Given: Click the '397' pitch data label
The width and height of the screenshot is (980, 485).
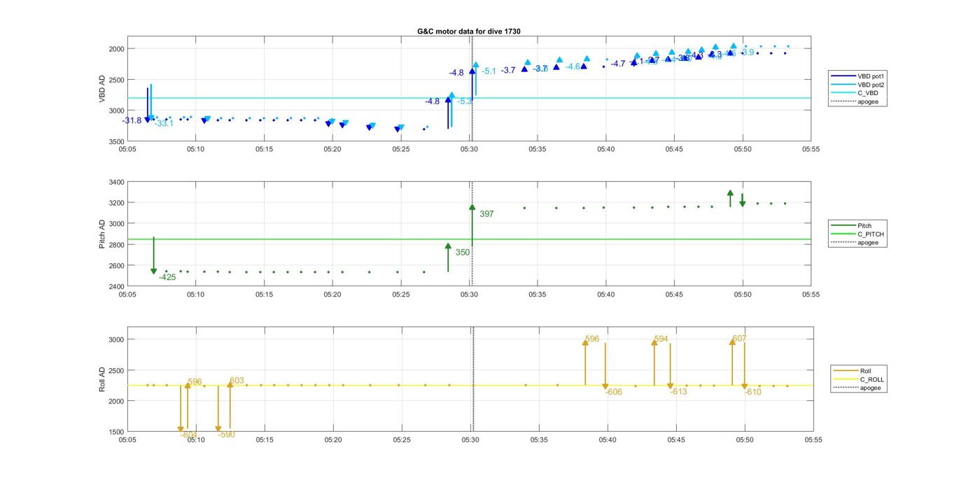Looking at the screenshot, I should 486,214.
